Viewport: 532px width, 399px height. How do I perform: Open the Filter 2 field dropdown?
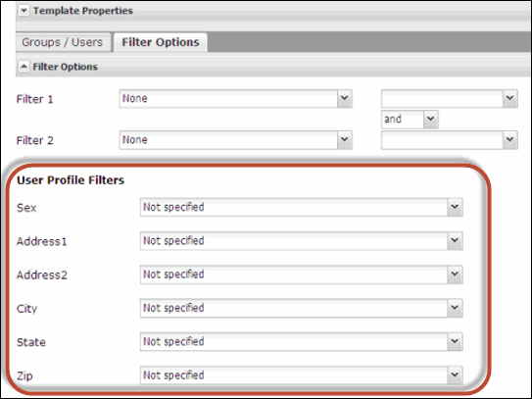(x=236, y=140)
